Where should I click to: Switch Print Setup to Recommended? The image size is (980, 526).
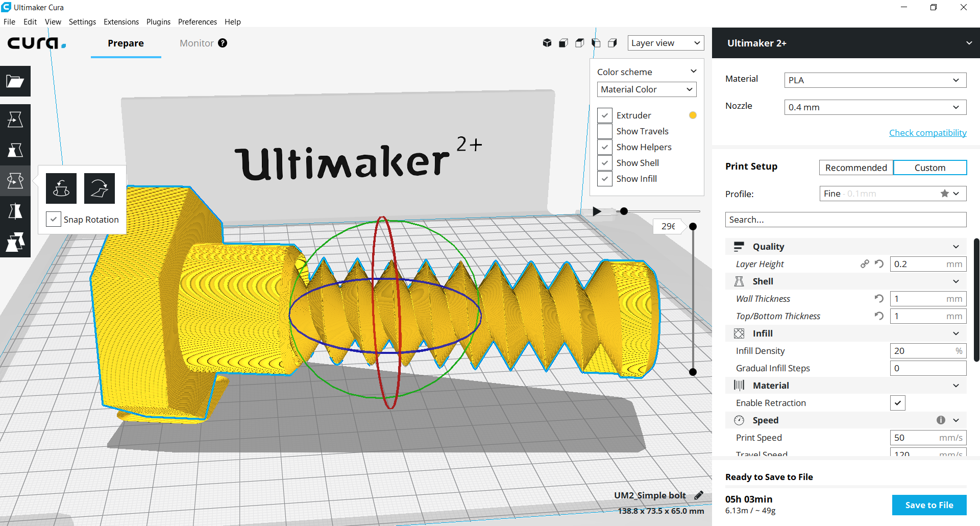(x=856, y=168)
